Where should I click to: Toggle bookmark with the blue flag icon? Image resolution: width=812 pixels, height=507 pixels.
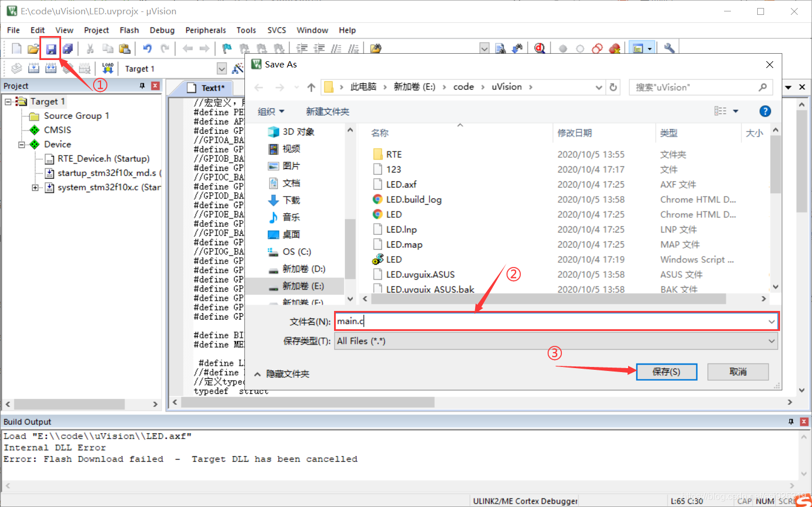click(x=227, y=49)
